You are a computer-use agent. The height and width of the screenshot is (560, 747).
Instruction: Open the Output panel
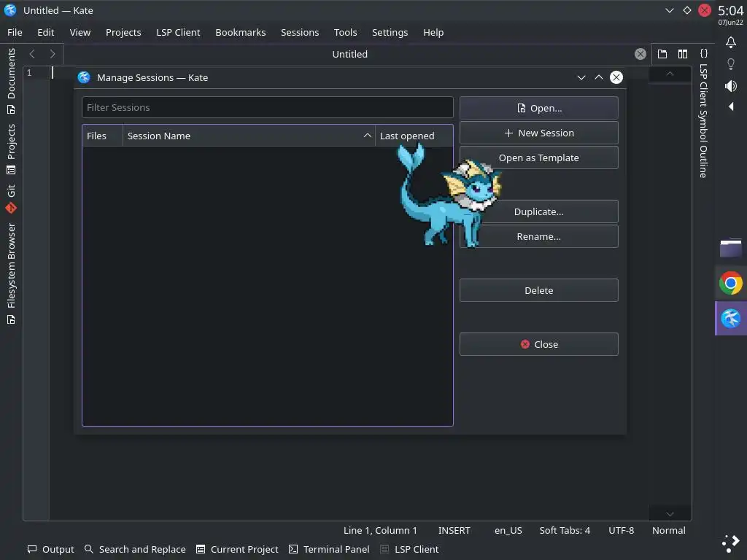(x=51, y=549)
